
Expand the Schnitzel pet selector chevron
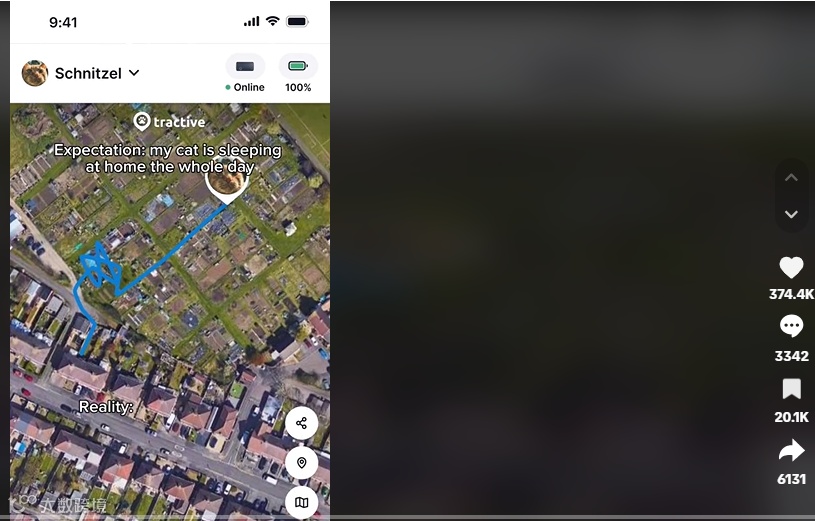(x=134, y=73)
